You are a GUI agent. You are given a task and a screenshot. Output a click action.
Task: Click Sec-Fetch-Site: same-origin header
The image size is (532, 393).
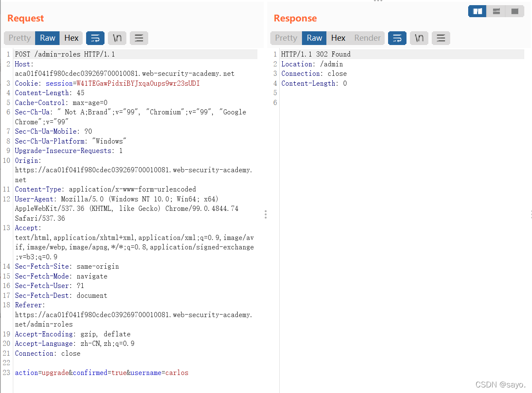point(67,267)
